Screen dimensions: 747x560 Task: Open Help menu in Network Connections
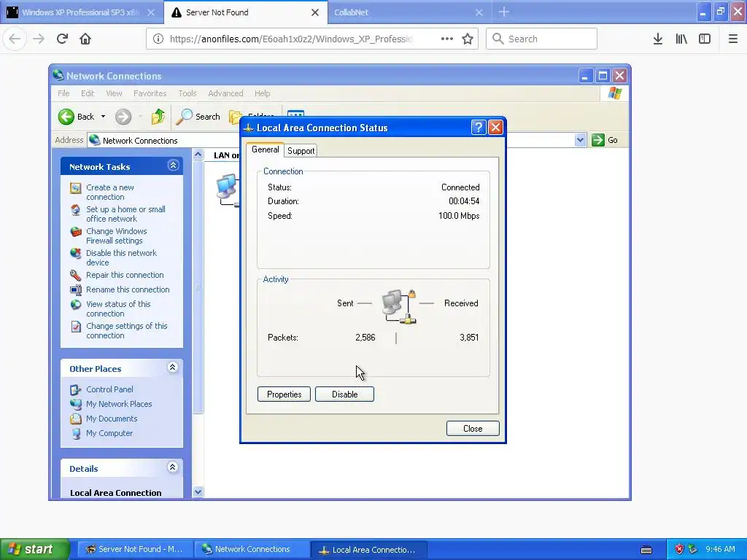coord(262,93)
